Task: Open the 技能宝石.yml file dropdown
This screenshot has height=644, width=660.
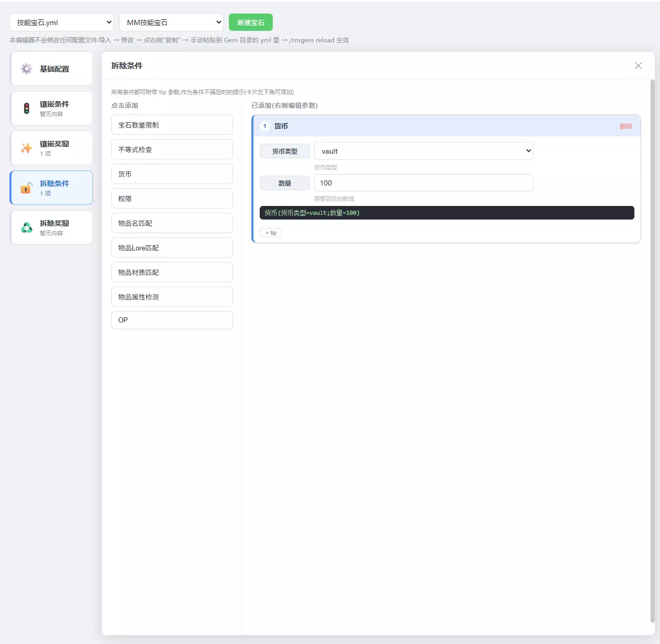Action: 62,22
